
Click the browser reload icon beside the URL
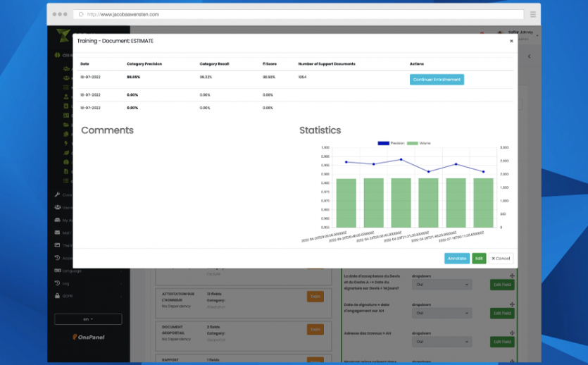(x=80, y=14)
